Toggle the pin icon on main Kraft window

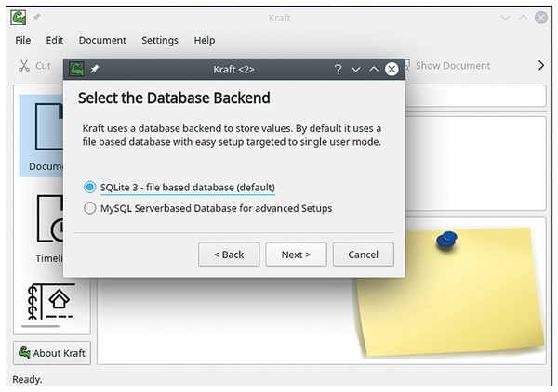(x=36, y=17)
